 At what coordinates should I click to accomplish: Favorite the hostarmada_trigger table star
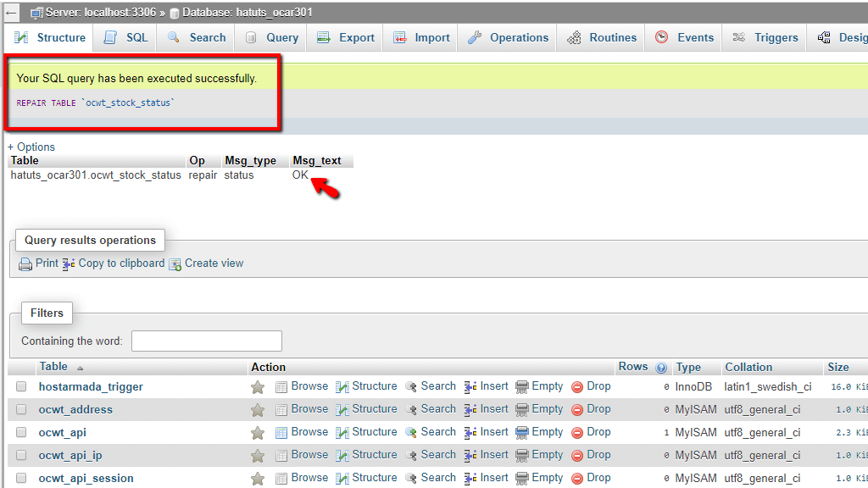tap(258, 387)
